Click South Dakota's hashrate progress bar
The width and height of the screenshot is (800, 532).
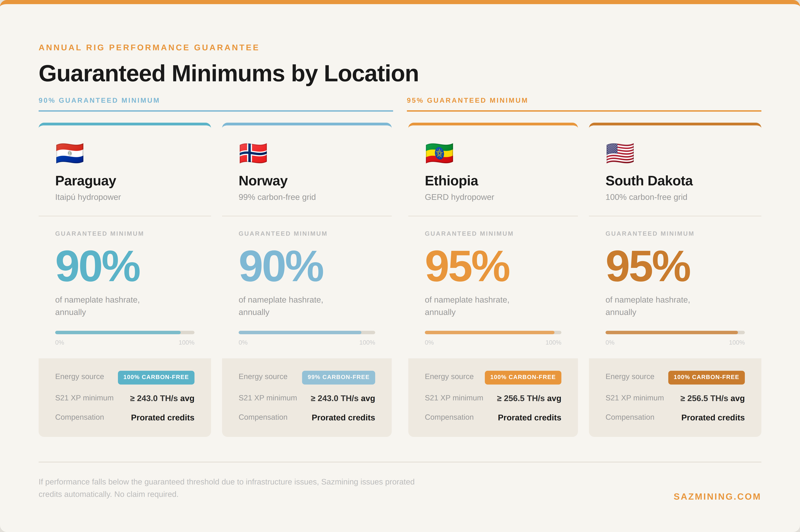pyautogui.click(x=675, y=332)
